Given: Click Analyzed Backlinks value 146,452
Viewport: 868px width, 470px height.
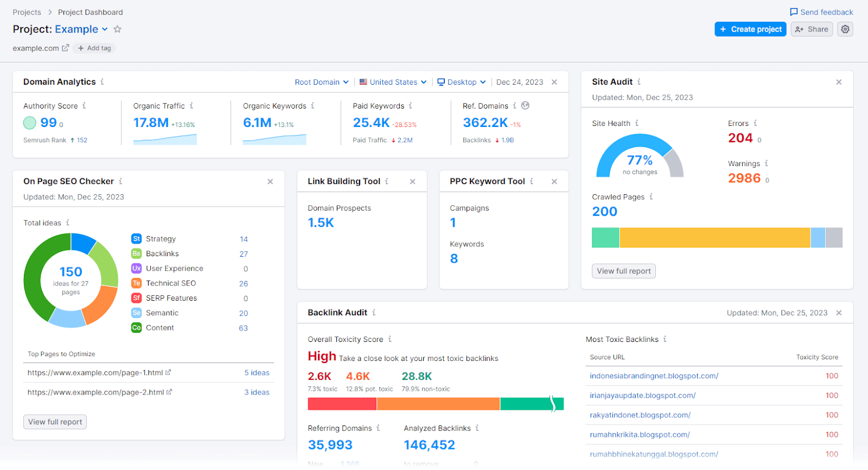Looking at the screenshot, I should 429,445.
